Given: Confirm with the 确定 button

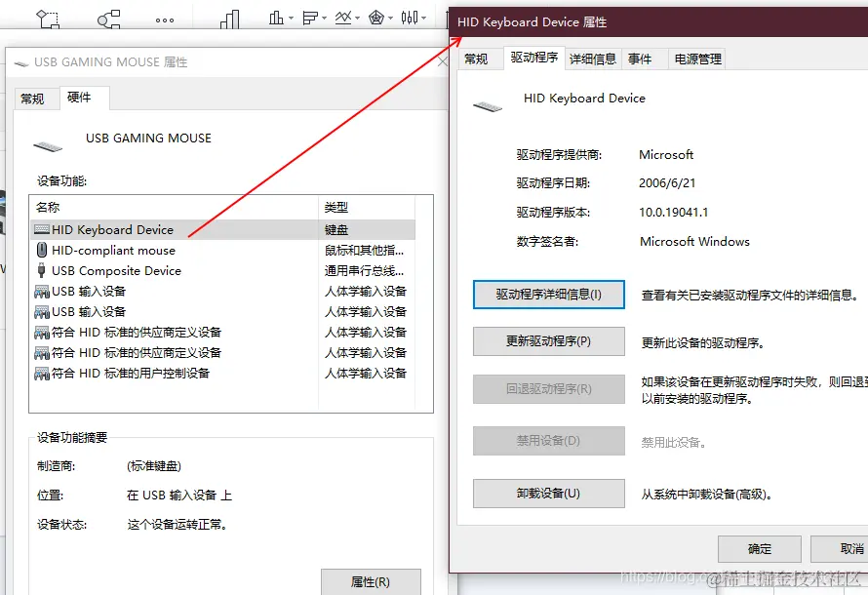Looking at the screenshot, I should pyautogui.click(x=760, y=549).
